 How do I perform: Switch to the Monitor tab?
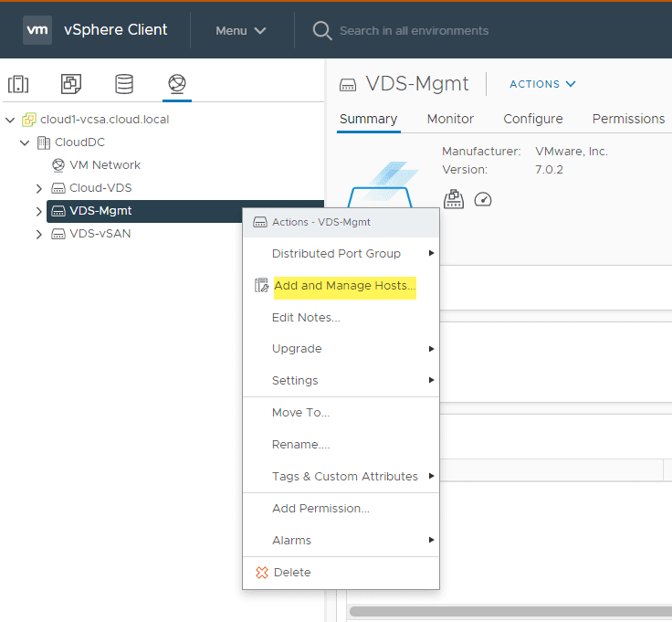click(x=450, y=119)
